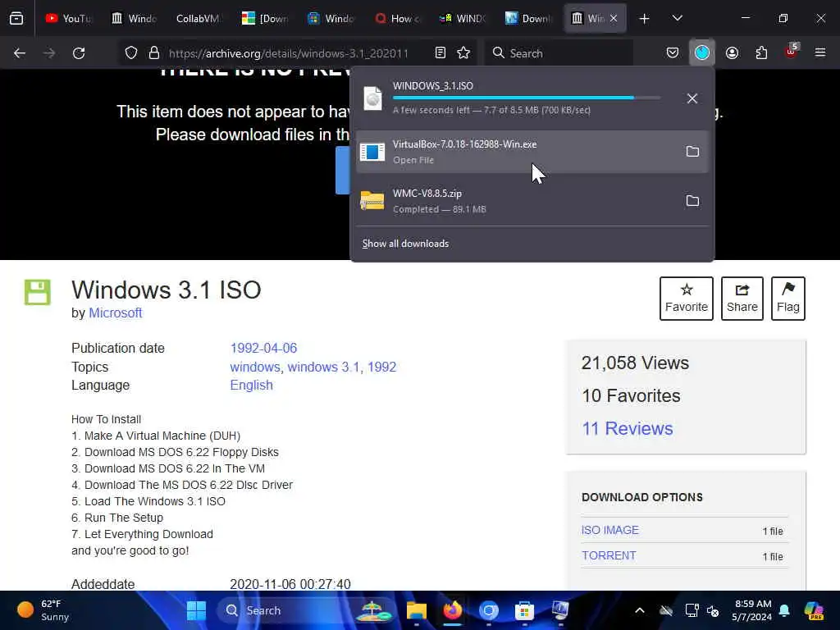Screen dimensions: 840x630
Task: Click the 1992-04-06 publication date link
Action: point(263,348)
